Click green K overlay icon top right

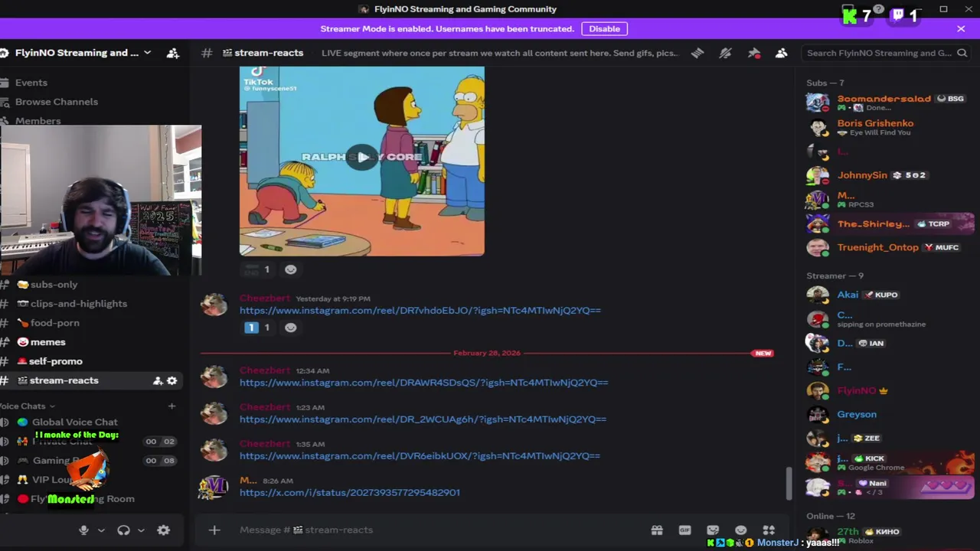point(849,15)
